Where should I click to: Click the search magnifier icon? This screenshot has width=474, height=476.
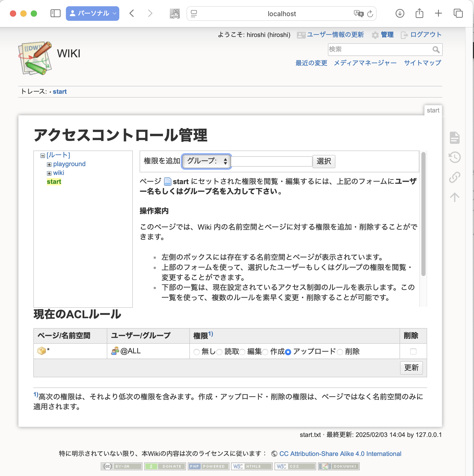pyautogui.click(x=436, y=49)
